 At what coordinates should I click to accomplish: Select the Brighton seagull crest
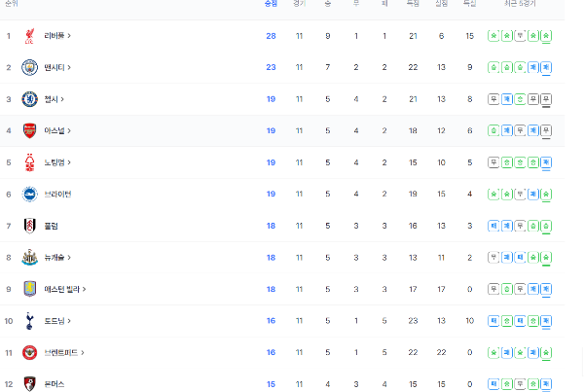click(29, 194)
